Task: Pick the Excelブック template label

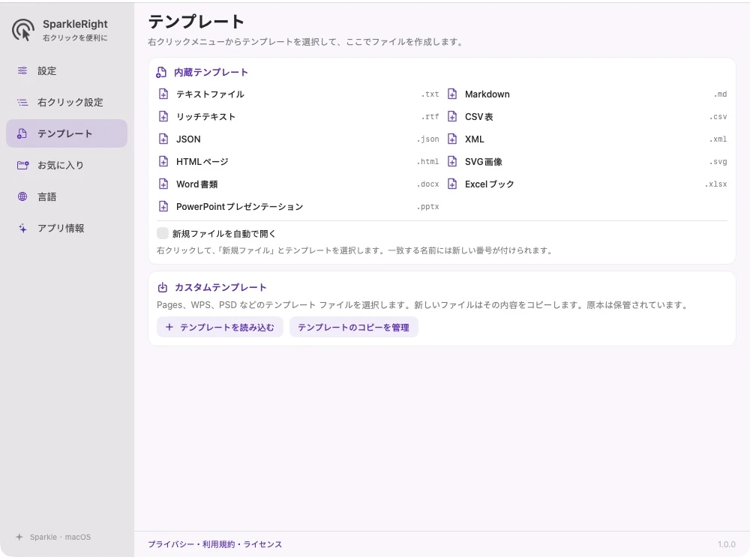Action: [489, 184]
